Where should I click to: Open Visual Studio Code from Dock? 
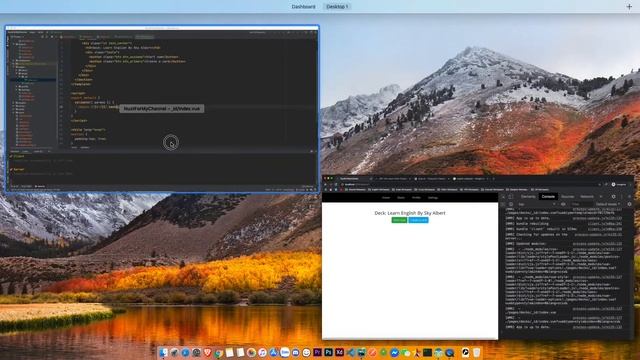coord(351,352)
